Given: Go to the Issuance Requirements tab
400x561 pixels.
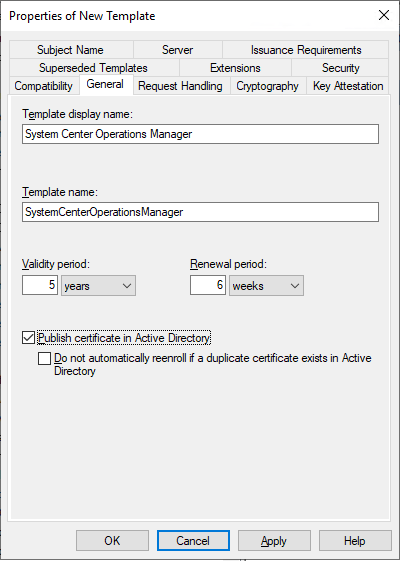Looking at the screenshot, I should [x=306, y=50].
